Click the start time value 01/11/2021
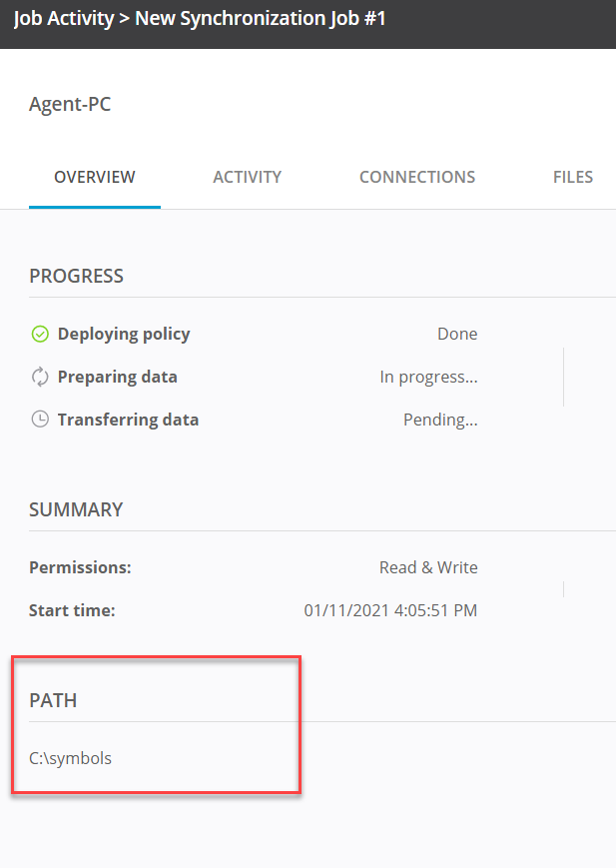The width and height of the screenshot is (616, 868). (390, 610)
